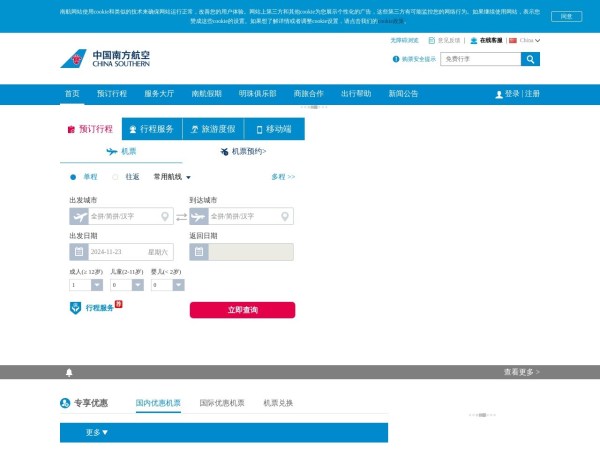
Task: Click the search magnifier button
Action: click(531, 59)
